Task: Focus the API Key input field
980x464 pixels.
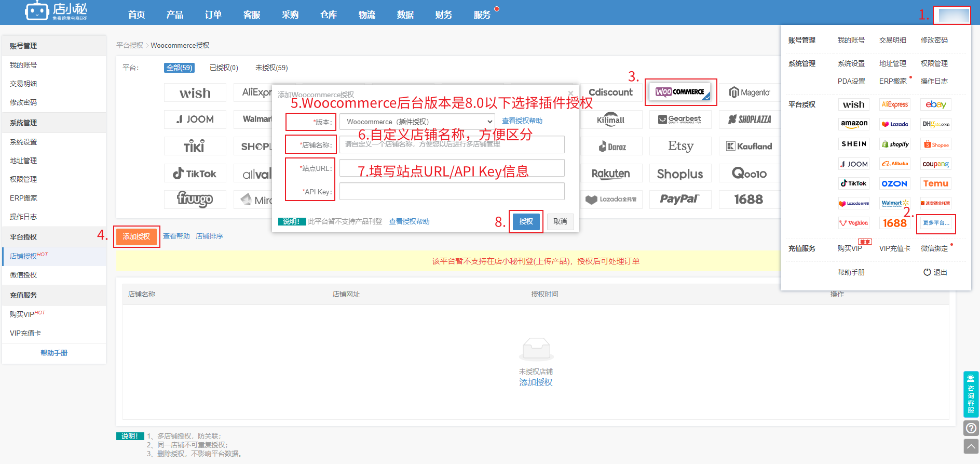Action: coord(452,191)
